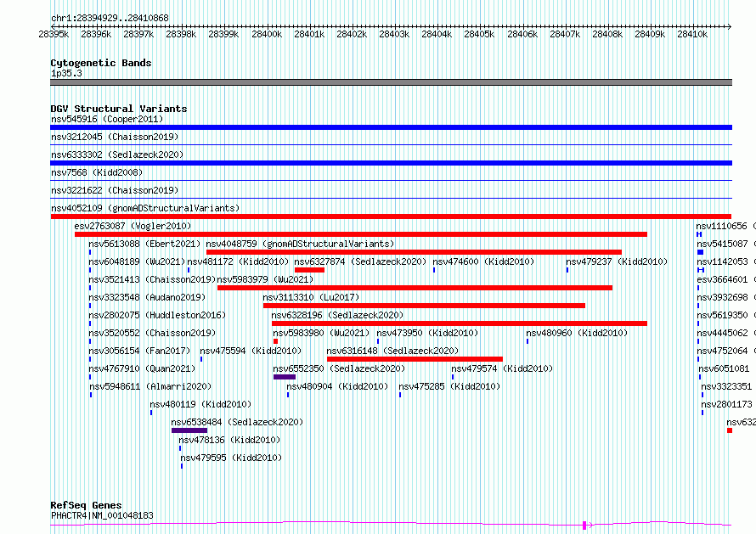Click the DGV Structural Variants track title
This screenshot has width=756, height=534.
coord(119,109)
